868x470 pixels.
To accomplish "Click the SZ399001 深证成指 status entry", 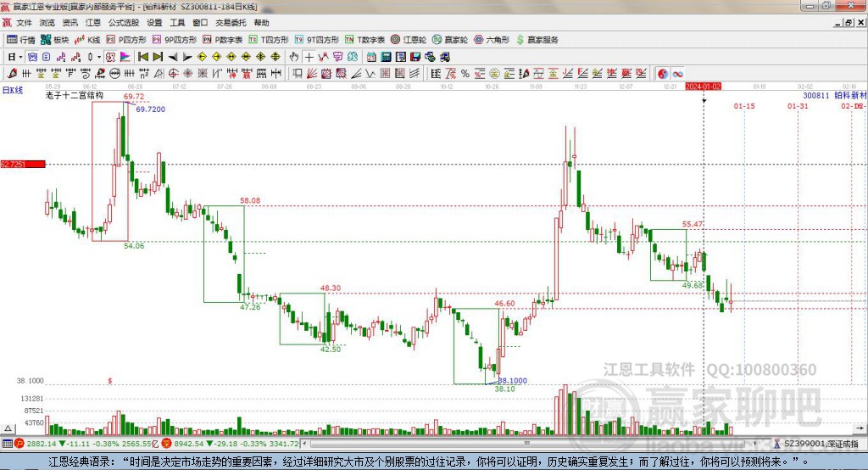I will pyautogui.click(x=816, y=444).
